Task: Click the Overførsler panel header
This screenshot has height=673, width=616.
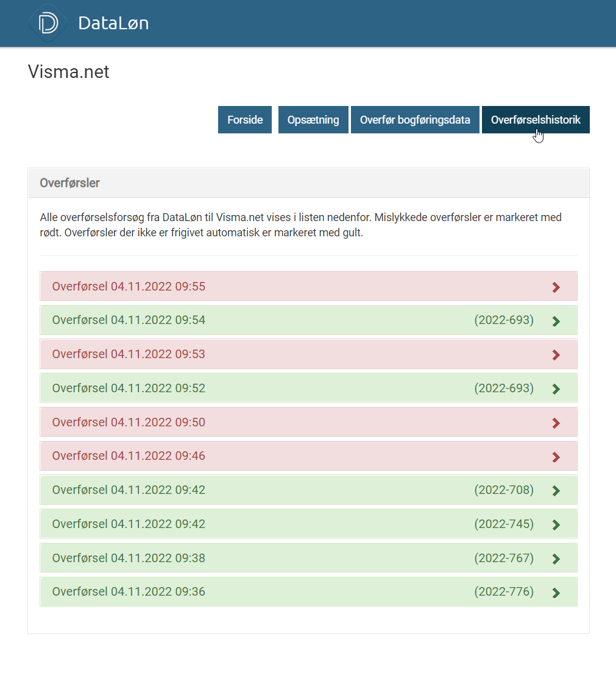Action: point(308,183)
